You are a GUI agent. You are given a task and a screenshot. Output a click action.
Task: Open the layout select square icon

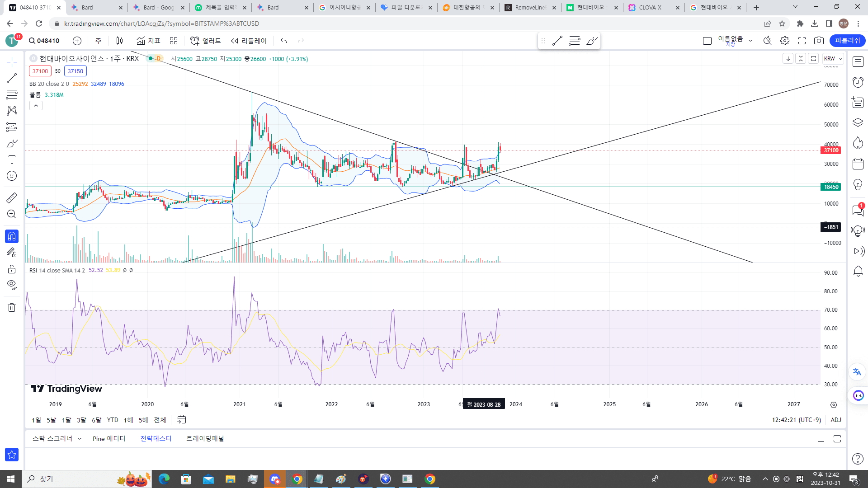(708, 41)
